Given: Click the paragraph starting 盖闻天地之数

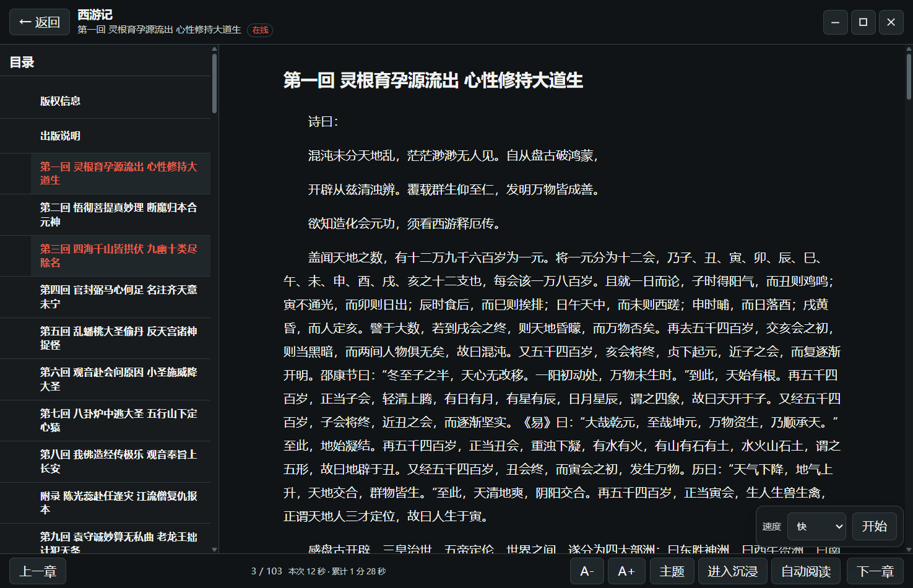Looking at the screenshot, I should (x=562, y=387).
